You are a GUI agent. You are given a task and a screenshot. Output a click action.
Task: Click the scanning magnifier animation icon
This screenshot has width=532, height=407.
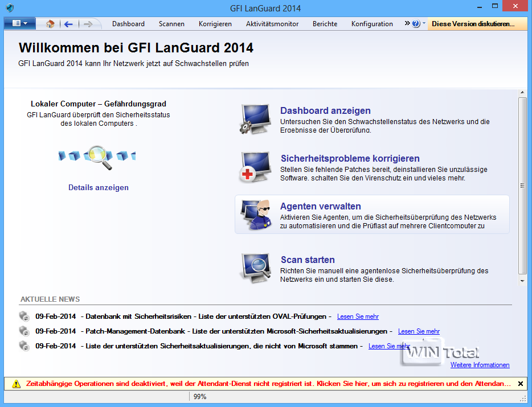point(97,157)
